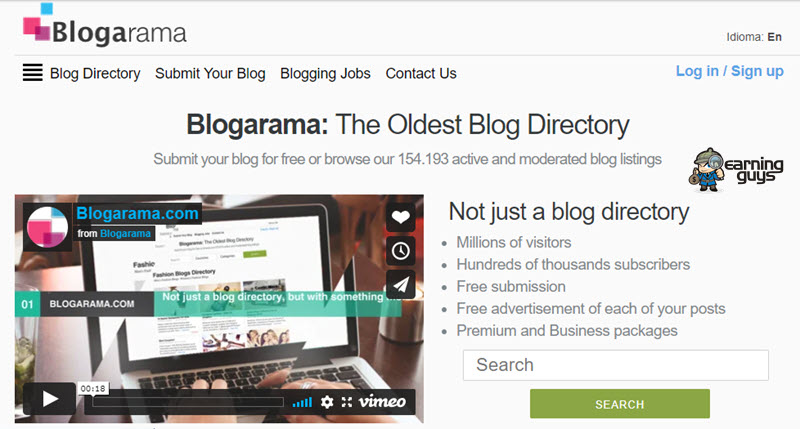Open Blog Directory menu item
Image resolution: width=800 pixels, height=429 pixels.
pos(95,73)
